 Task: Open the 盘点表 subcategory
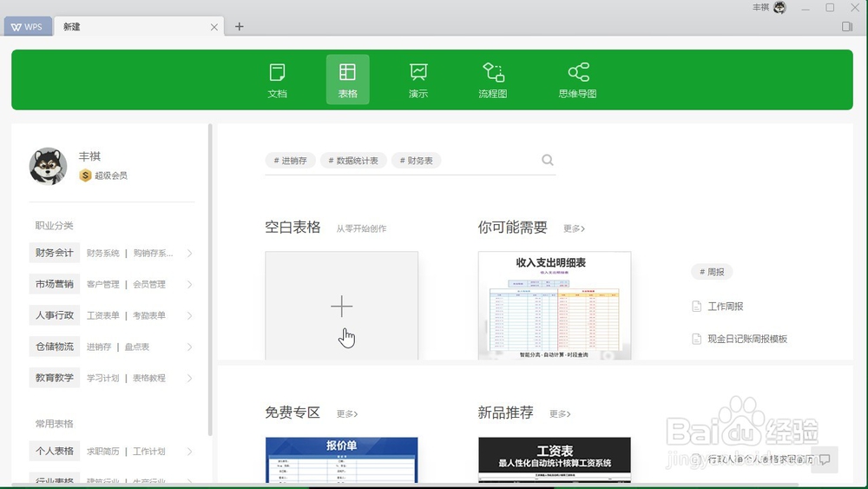tap(137, 347)
